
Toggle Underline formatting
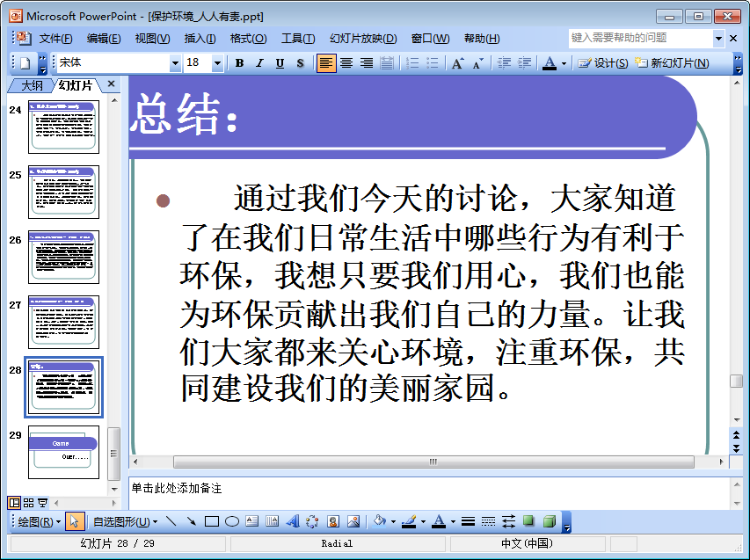tap(280, 63)
